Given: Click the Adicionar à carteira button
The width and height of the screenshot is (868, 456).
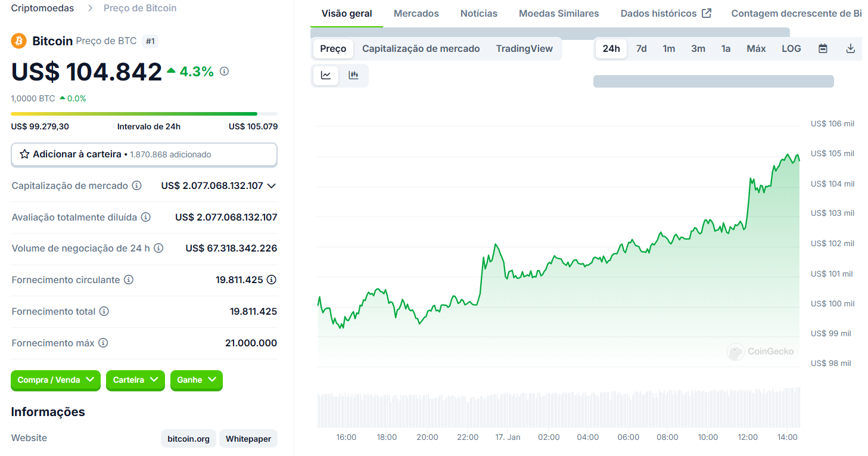Looking at the screenshot, I should 144,154.
